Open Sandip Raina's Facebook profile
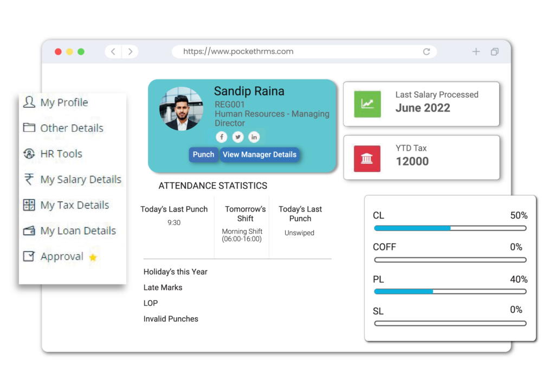This screenshot has width=555, height=392. [x=222, y=137]
